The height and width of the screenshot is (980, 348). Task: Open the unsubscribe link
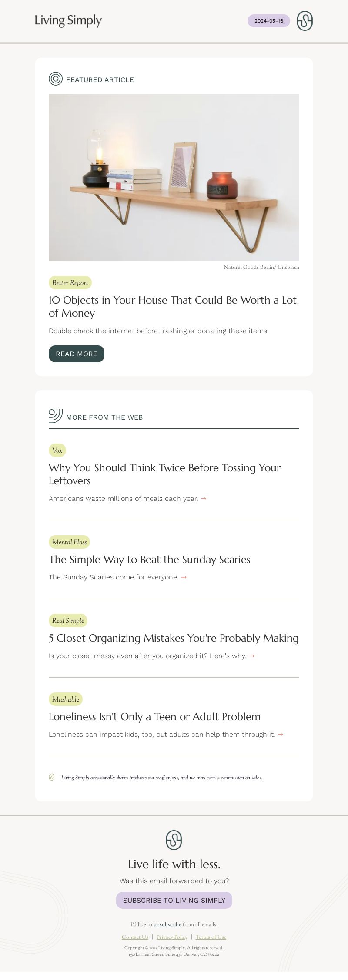click(x=167, y=924)
